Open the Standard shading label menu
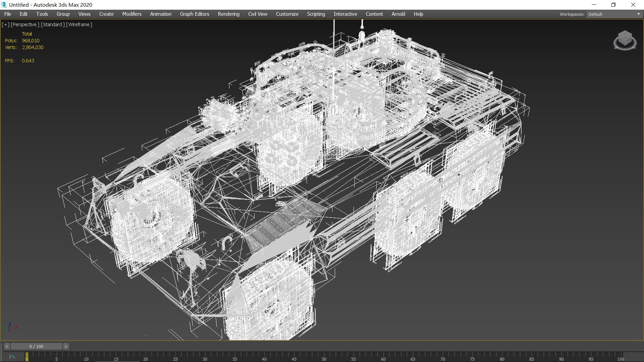The image size is (644, 362). coord(53,24)
